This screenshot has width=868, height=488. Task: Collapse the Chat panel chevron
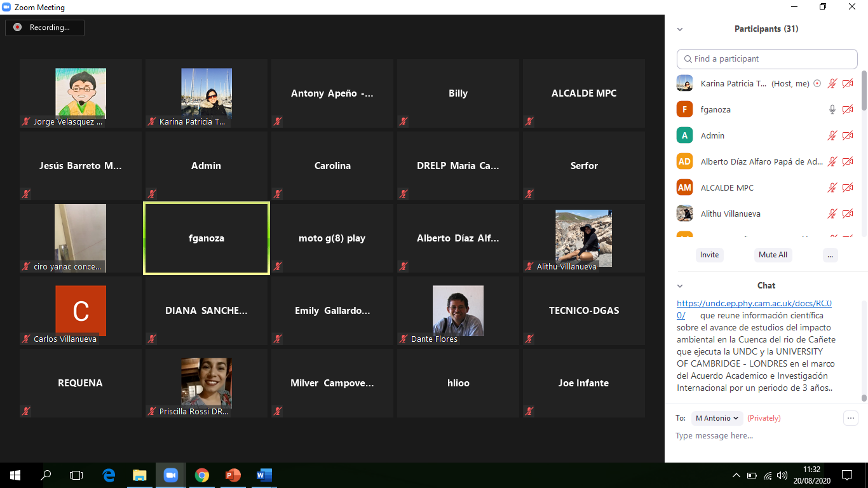(680, 286)
